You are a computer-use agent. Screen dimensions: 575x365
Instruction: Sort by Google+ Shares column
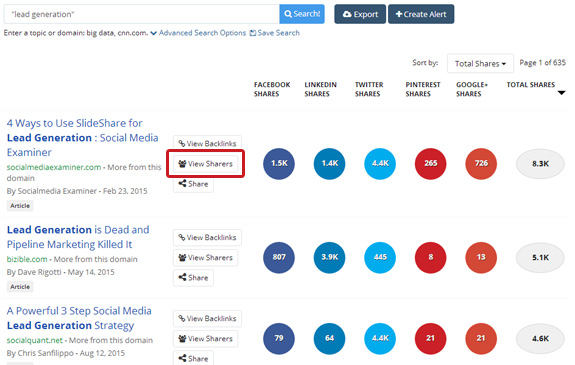(472, 89)
